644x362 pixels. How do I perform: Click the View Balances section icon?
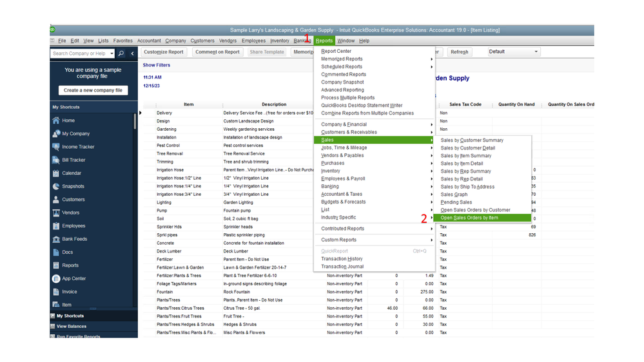53,327
